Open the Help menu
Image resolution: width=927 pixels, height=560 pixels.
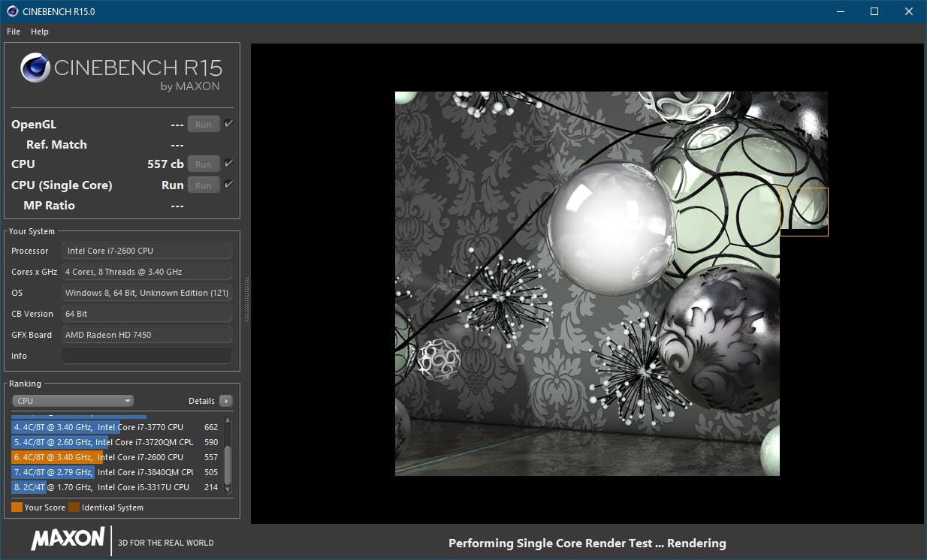[40, 32]
